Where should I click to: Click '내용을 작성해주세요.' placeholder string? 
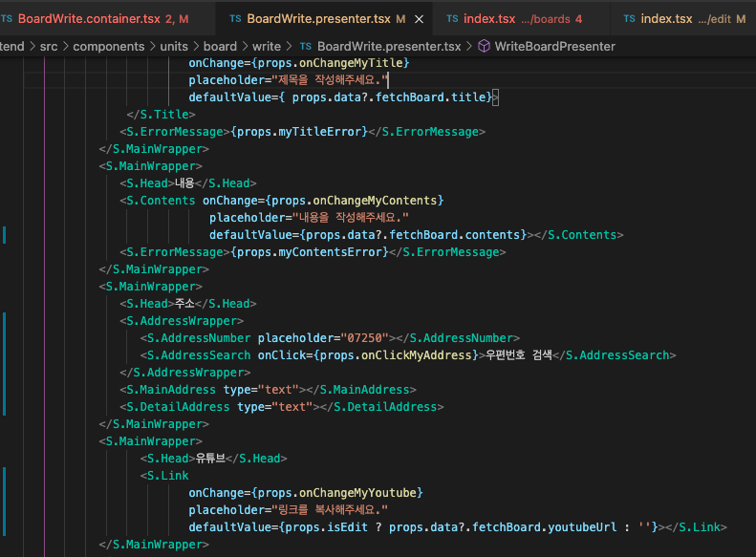(x=351, y=218)
